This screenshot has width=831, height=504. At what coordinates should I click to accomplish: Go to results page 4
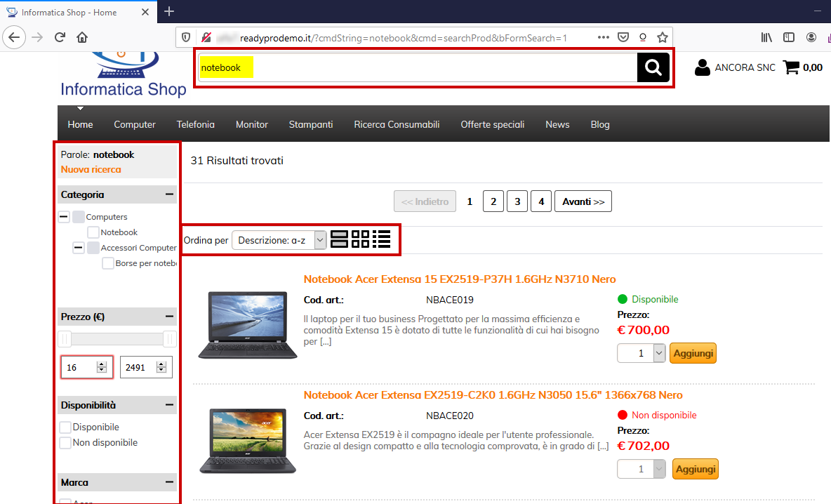(x=541, y=201)
